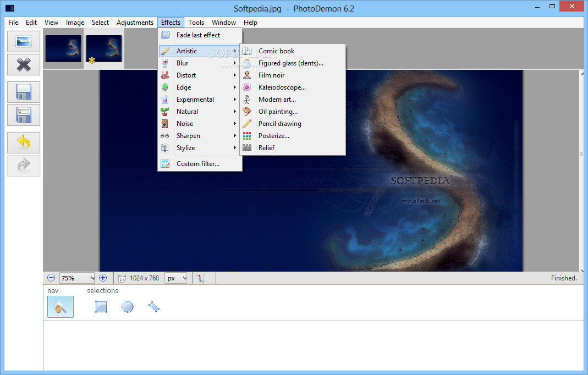Screen dimensions: 588x375
Task: Click the Oil painting palette icon
Action: (x=247, y=112)
